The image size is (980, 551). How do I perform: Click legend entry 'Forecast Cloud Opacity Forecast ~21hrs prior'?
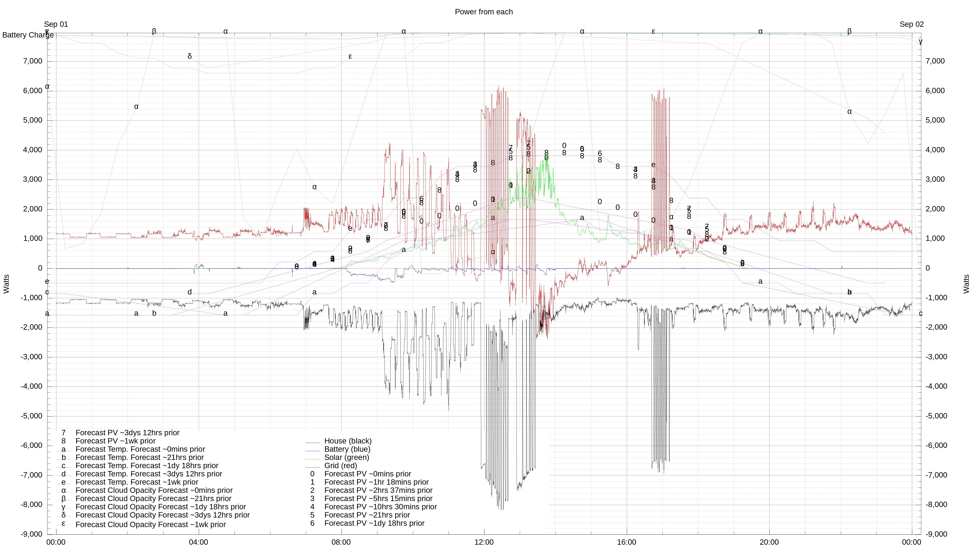click(x=153, y=499)
